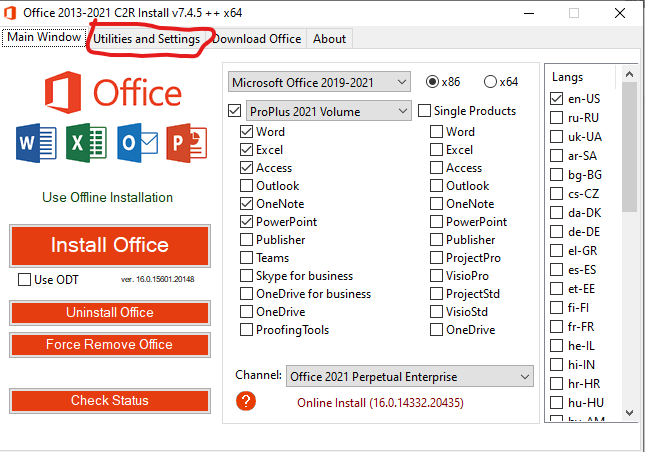Check the ru-RU language checkbox
This screenshot has height=452, width=645.
pos(557,118)
